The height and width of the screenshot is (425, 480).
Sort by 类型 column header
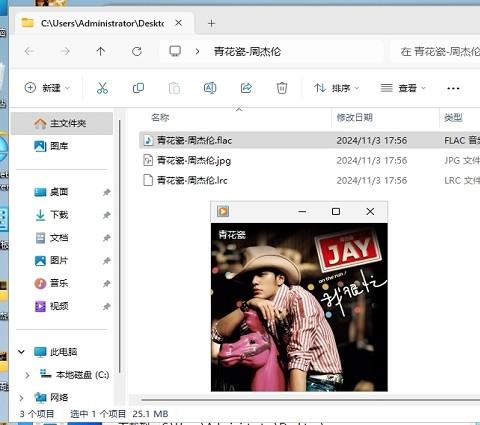pos(453,117)
